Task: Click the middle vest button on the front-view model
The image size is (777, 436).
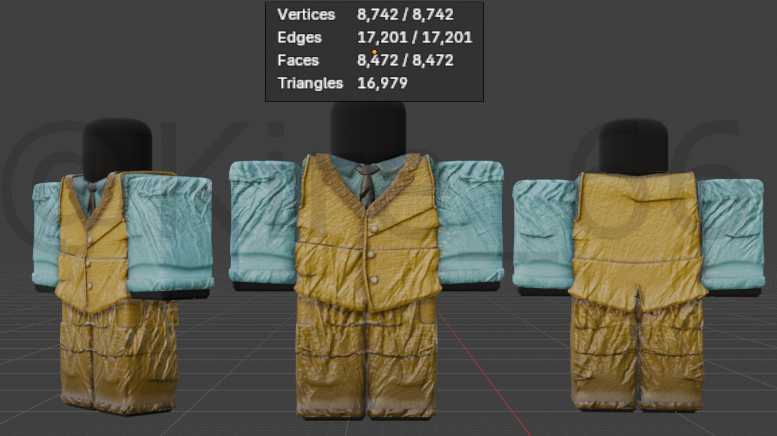Action: coord(372,254)
